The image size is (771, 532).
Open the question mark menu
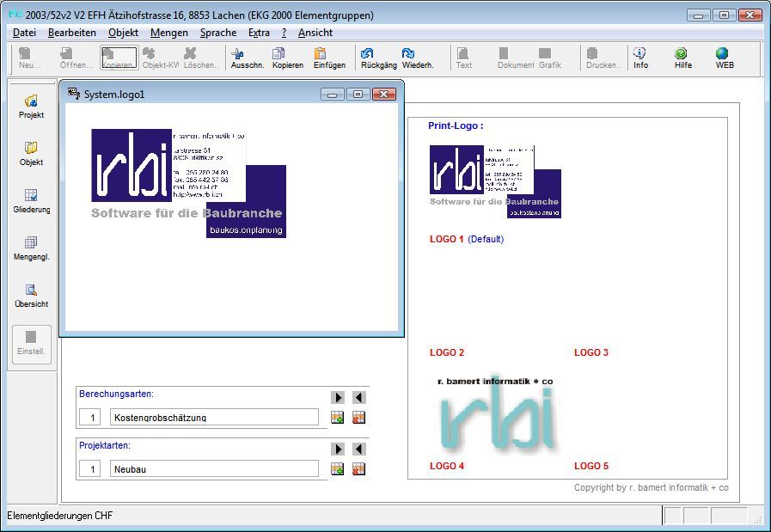click(x=285, y=33)
